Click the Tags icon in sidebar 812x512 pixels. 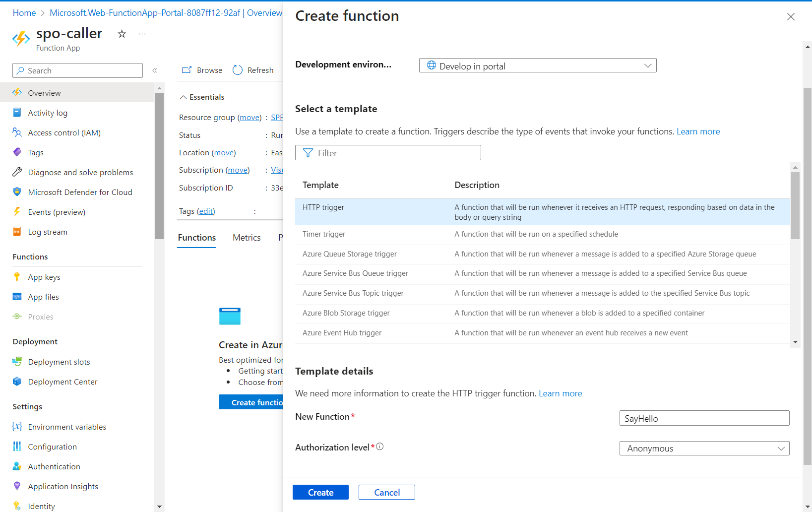(17, 152)
